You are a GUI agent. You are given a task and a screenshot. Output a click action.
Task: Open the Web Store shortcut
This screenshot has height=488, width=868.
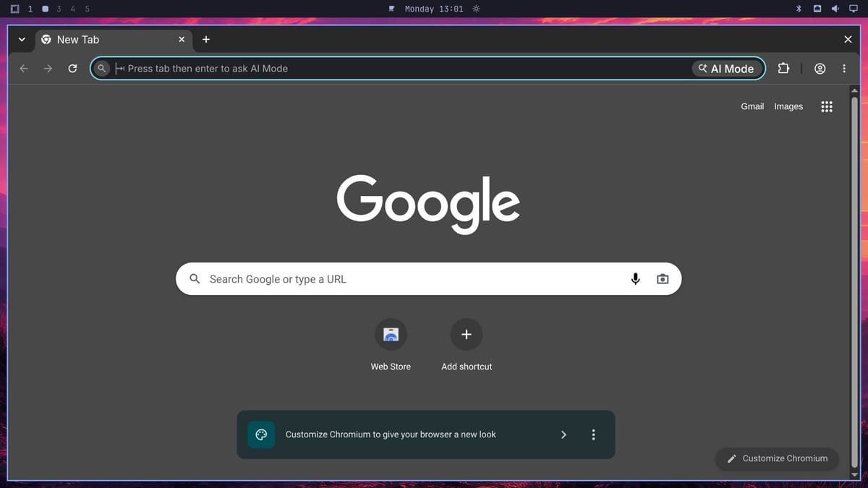[x=391, y=335]
